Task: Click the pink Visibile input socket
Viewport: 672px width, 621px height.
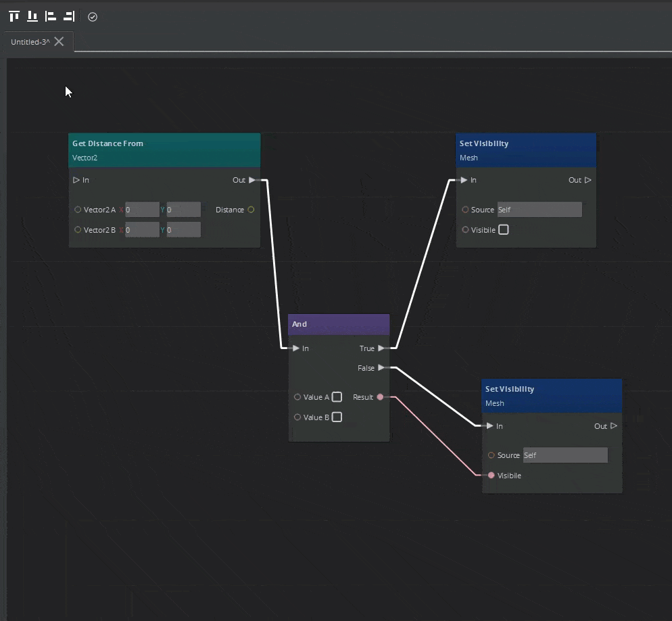Action: (x=491, y=476)
